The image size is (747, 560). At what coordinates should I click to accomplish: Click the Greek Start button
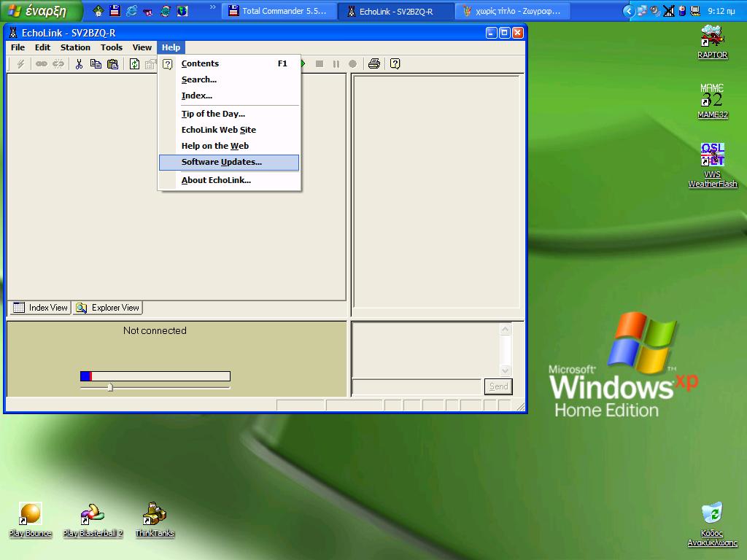(x=41, y=11)
